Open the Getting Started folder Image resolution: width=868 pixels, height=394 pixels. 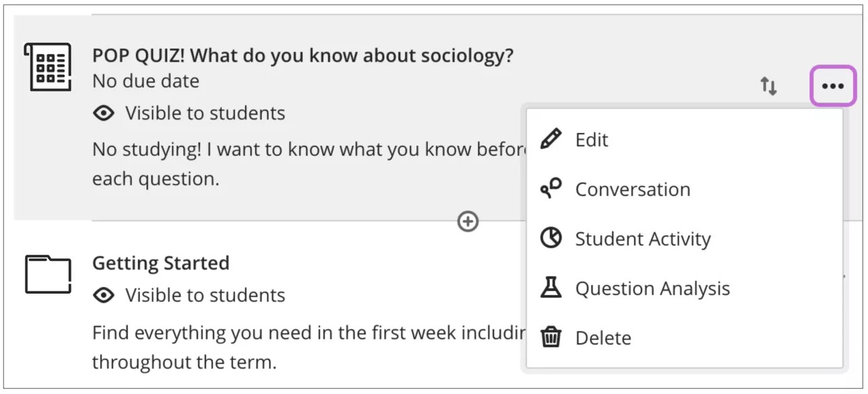(160, 262)
